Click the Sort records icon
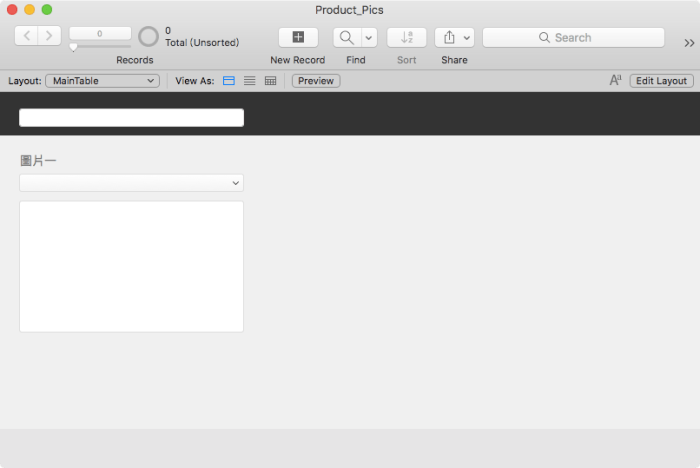The width and height of the screenshot is (700, 468). (406, 37)
